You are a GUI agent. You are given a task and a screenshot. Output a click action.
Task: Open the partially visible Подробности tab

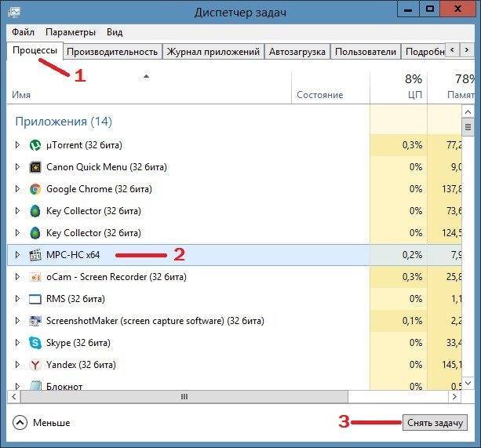tap(425, 52)
